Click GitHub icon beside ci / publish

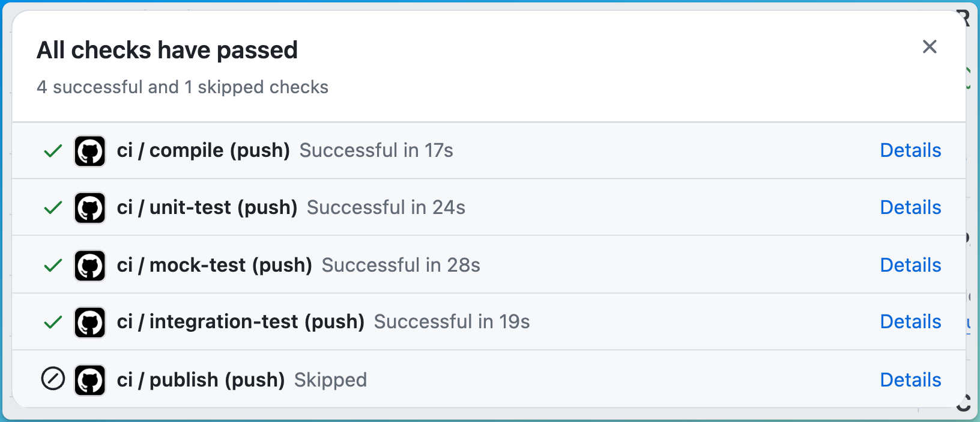90,380
